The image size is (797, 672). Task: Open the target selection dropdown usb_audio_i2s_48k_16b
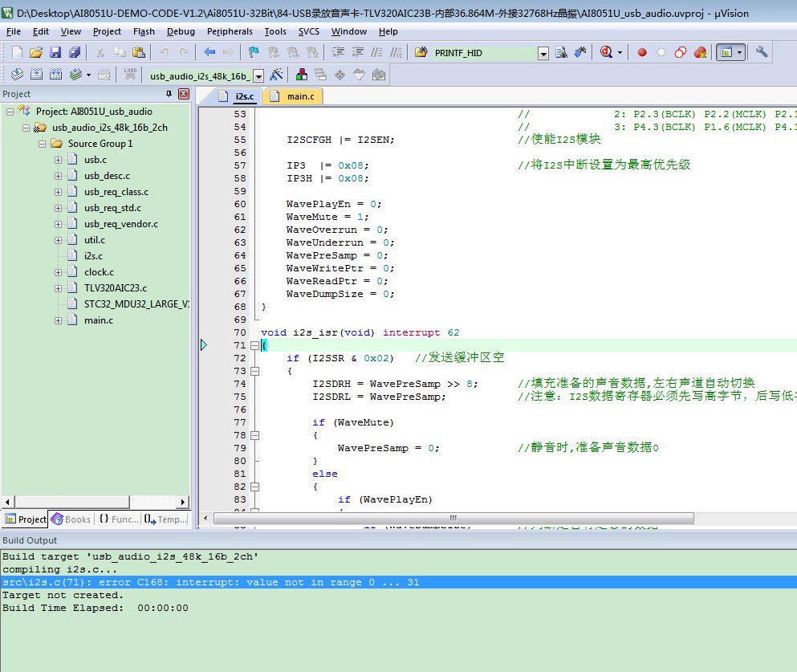coord(258,75)
